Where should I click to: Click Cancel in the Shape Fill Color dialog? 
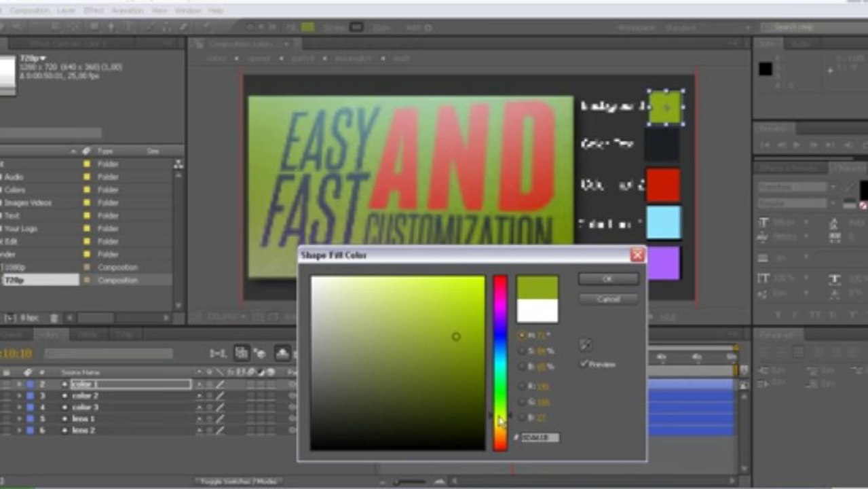coord(608,299)
